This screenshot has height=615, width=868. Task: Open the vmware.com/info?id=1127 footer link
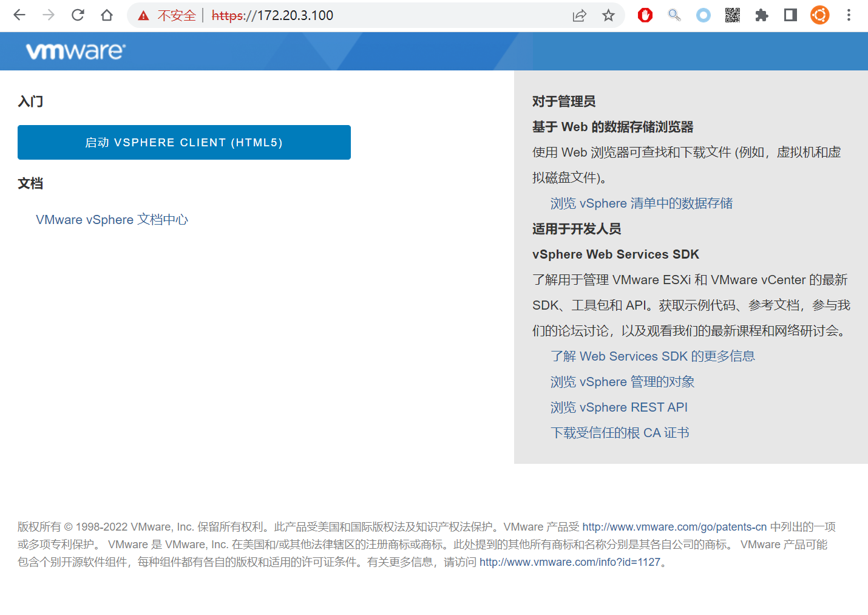(x=570, y=562)
